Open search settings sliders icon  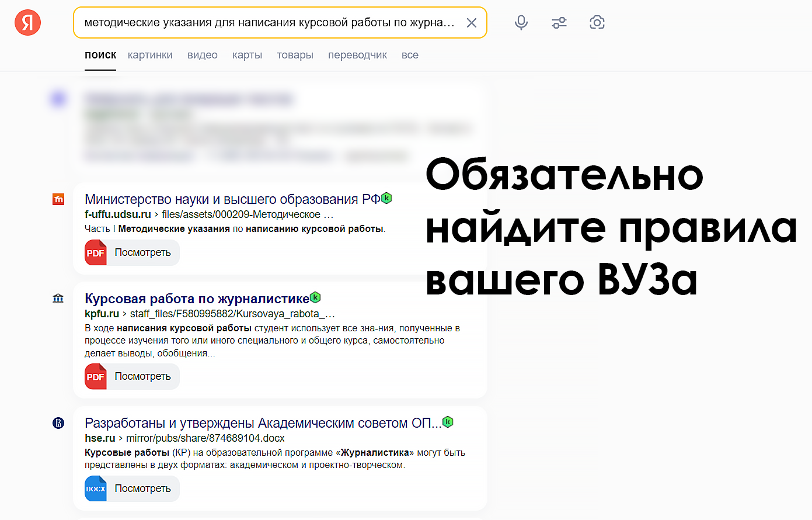(x=559, y=23)
